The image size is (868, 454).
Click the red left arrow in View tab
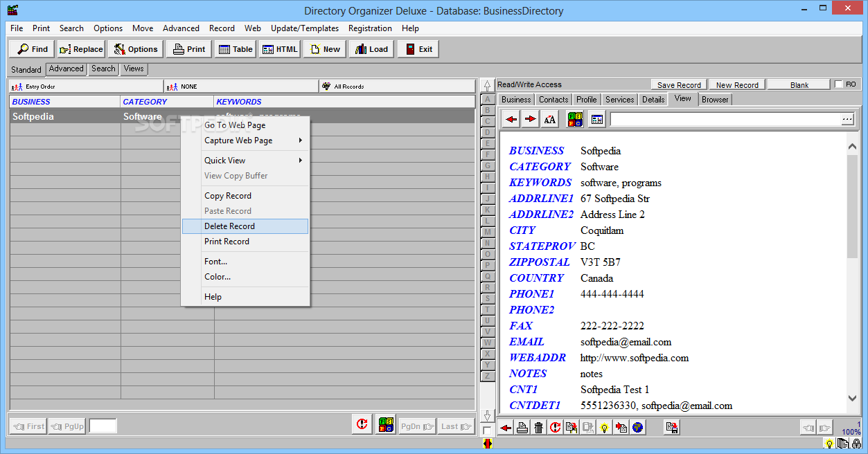point(511,119)
